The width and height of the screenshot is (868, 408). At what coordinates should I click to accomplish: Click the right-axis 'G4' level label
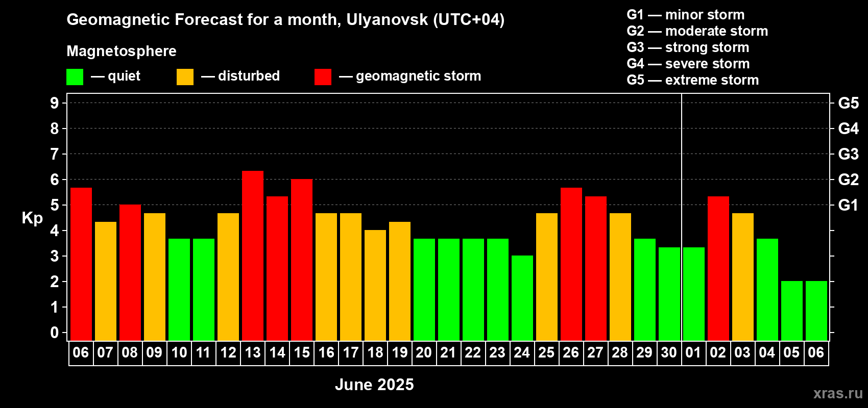[x=849, y=129]
